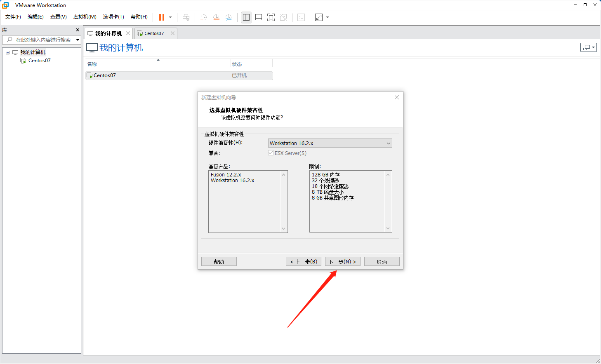Click the stretch guest display icon
Screen dimensions: 601x364
[x=319, y=17]
